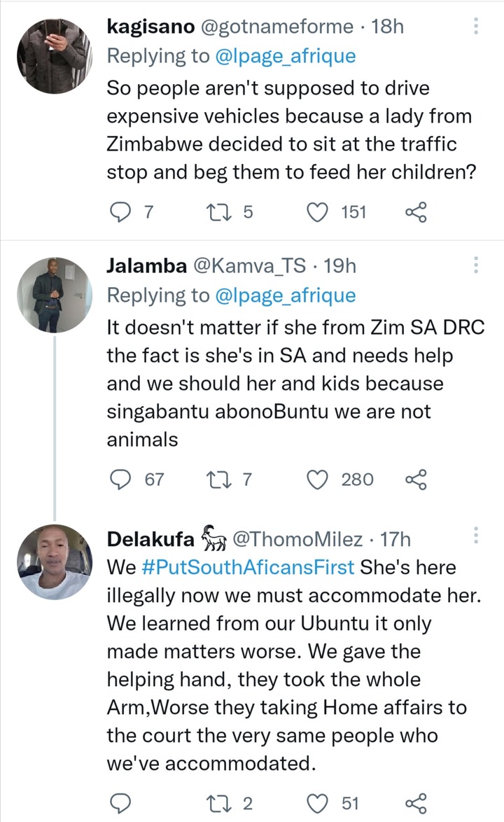Reply to Delakufa's tweet

[120, 803]
